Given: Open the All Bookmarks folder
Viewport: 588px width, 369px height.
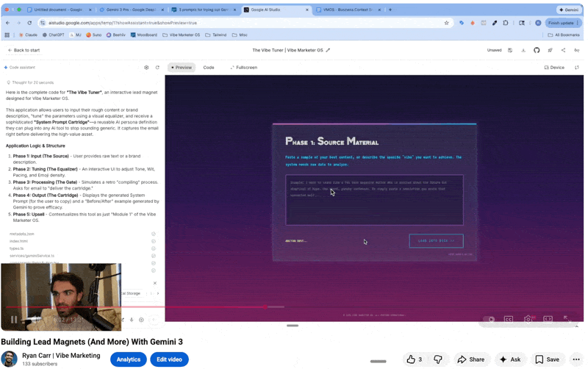Looking at the screenshot, I should 564,35.
